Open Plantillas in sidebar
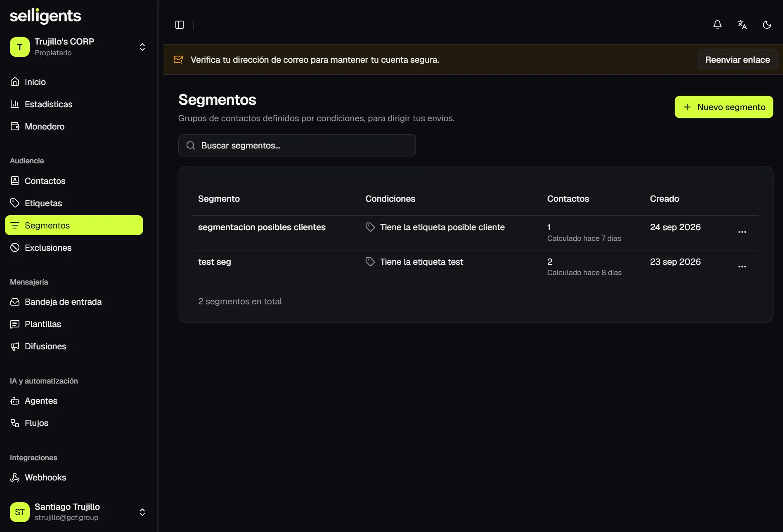Viewport: 783px width, 532px height. click(x=74, y=324)
